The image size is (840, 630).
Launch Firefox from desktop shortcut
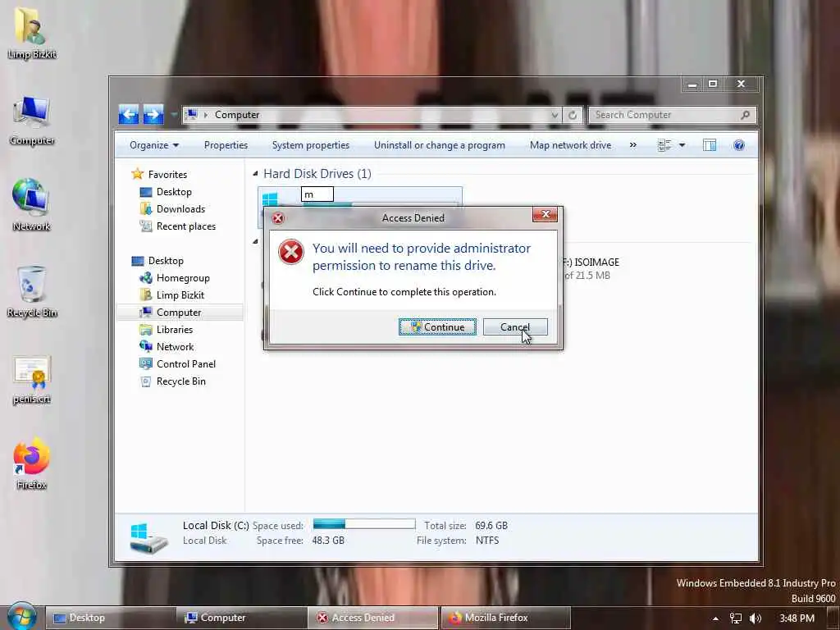tap(32, 464)
